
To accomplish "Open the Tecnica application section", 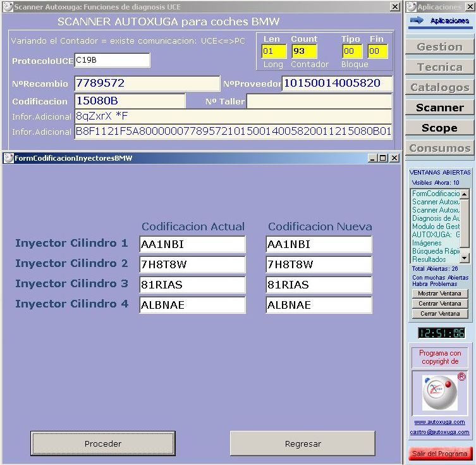I will point(439,67).
